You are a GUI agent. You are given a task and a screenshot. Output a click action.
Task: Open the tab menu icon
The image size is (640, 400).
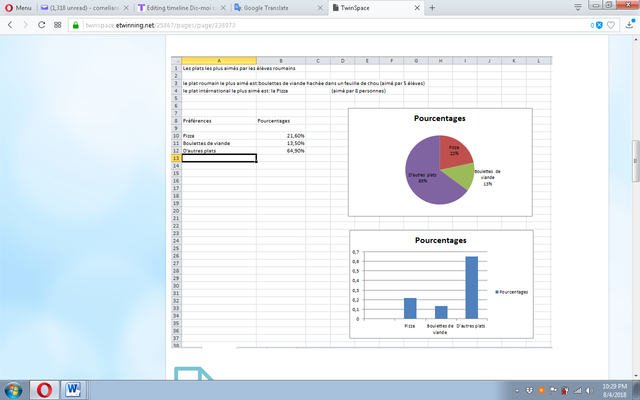pyautogui.click(x=578, y=7)
